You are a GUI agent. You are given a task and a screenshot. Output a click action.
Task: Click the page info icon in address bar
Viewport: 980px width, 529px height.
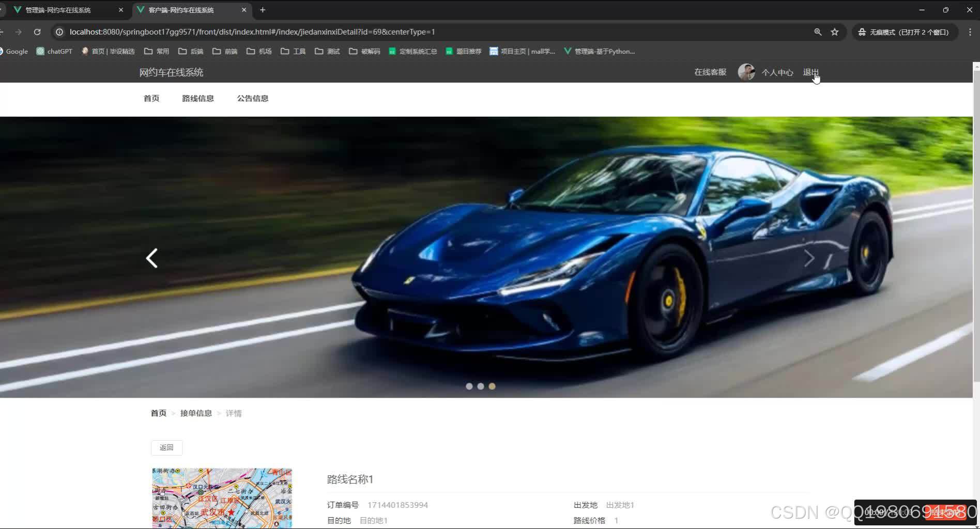pyautogui.click(x=59, y=32)
